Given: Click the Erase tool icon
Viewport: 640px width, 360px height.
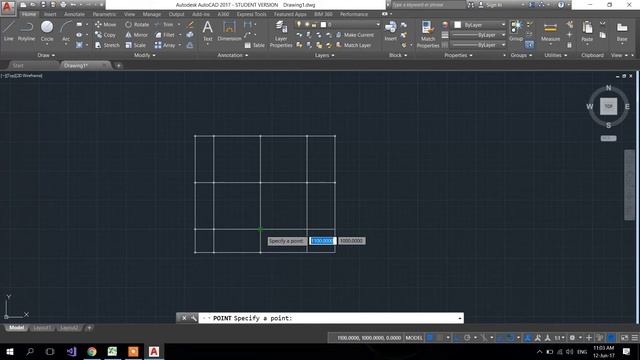Looking at the screenshot, I should (x=190, y=24).
